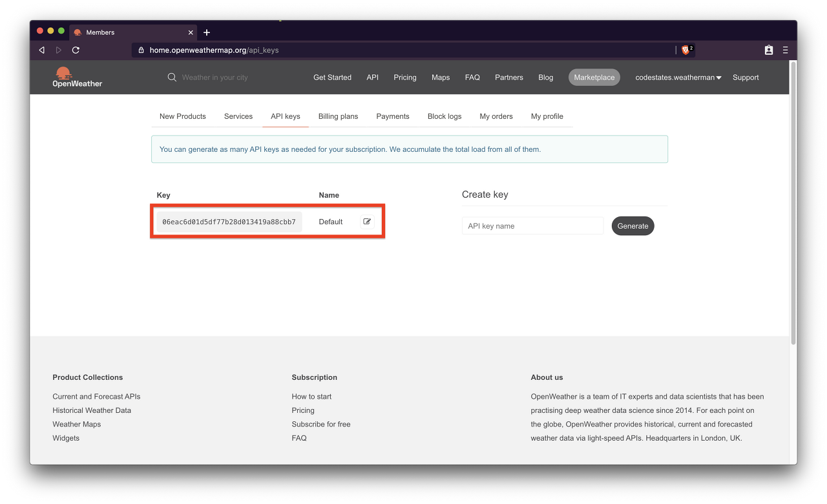Image resolution: width=827 pixels, height=504 pixels.
Task: Click the Default key name text
Action: (331, 222)
